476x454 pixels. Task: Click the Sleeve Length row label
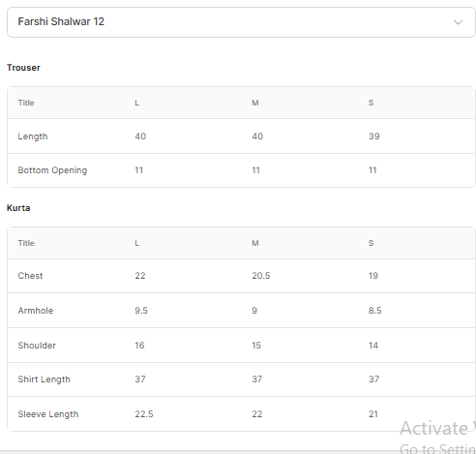(48, 414)
